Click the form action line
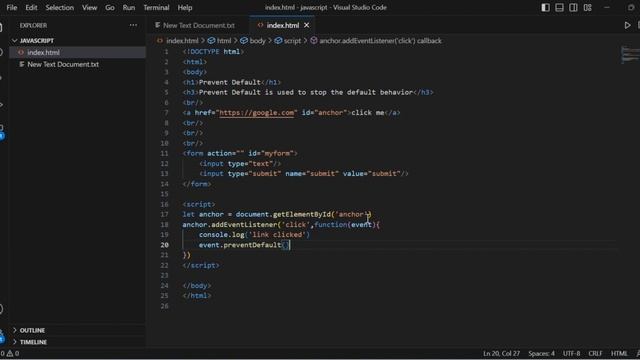This screenshot has height=360, width=640. pyautogui.click(x=240, y=153)
